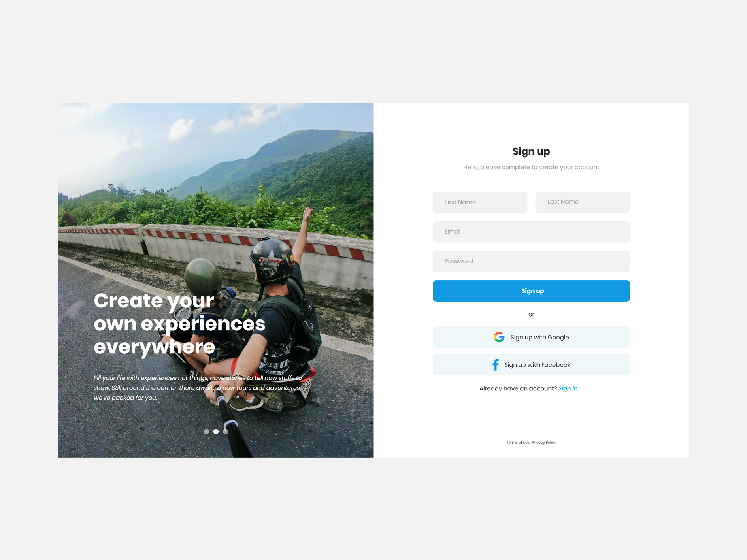Screen dimensions: 747x560
Task: Click the Last Name input field
Action: (583, 202)
